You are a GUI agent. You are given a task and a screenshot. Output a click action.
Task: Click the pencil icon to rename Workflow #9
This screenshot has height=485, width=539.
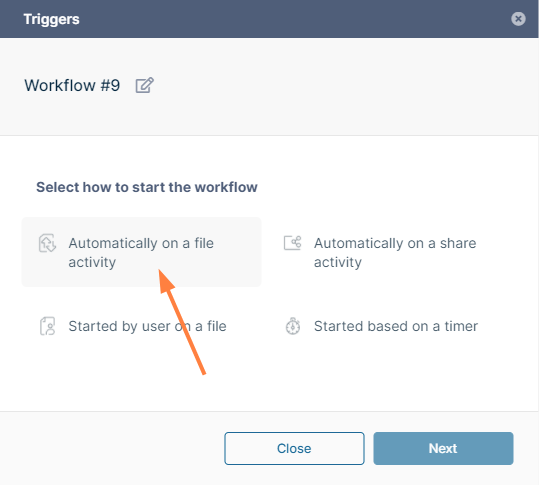[144, 85]
